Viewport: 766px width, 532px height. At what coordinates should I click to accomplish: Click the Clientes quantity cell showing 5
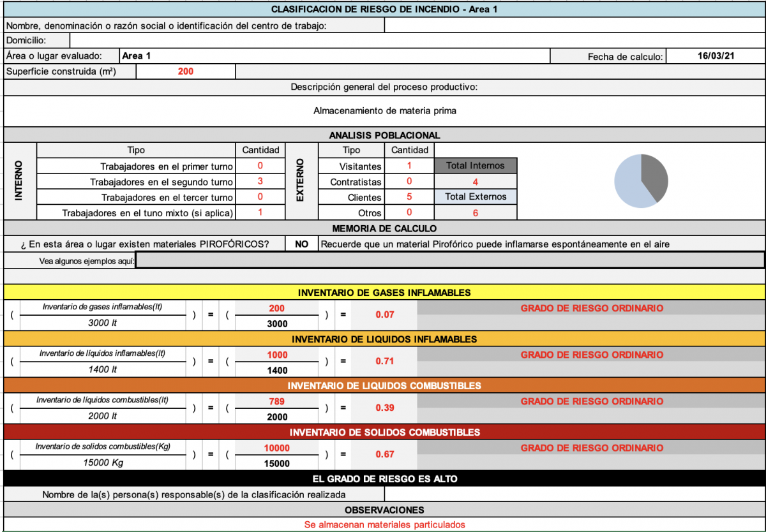(x=409, y=197)
